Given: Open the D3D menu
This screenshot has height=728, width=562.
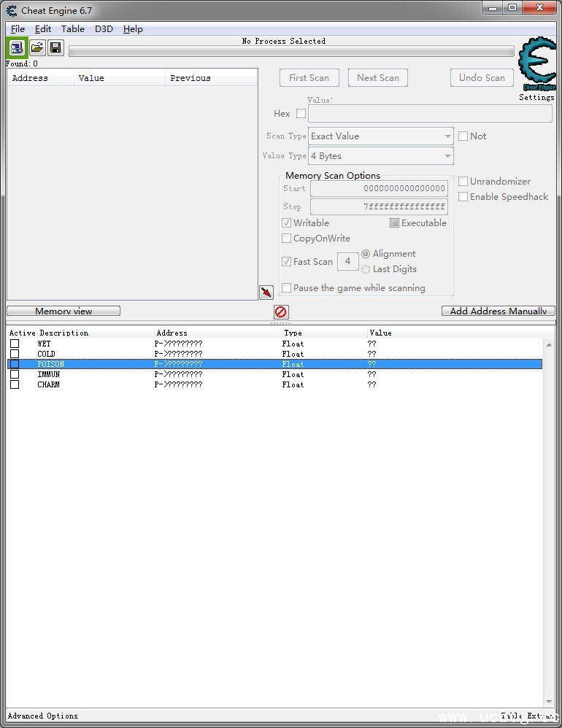Looking at the screenshot, I should point(104,29).
